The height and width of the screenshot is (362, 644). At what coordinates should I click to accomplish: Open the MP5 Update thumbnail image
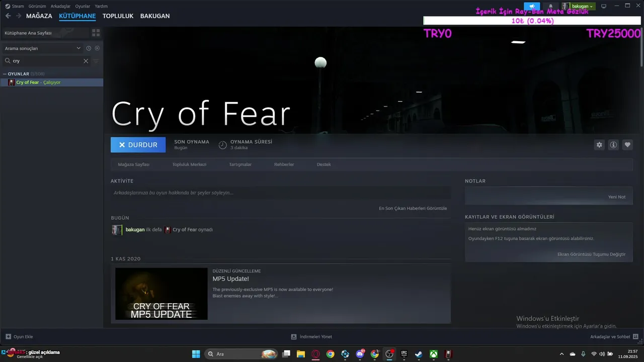pos(162,294)
